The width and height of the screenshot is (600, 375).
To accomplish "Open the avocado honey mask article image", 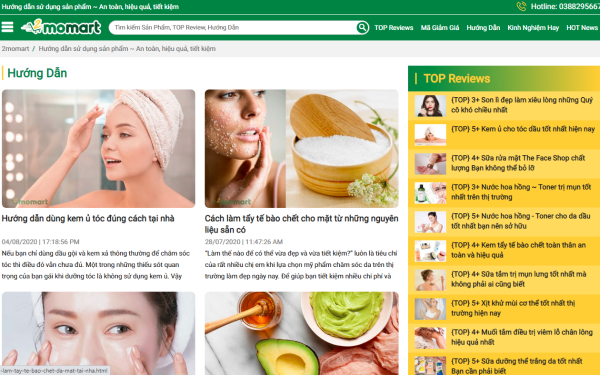I will coord(302,333).
